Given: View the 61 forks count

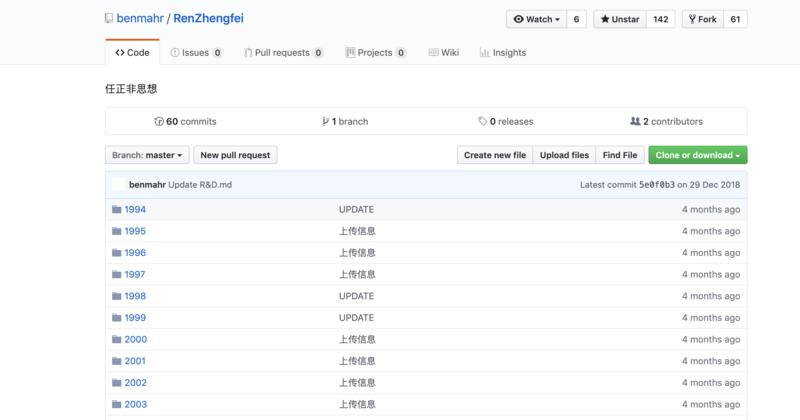Looking at the screenshot, I should coord(735,19).
